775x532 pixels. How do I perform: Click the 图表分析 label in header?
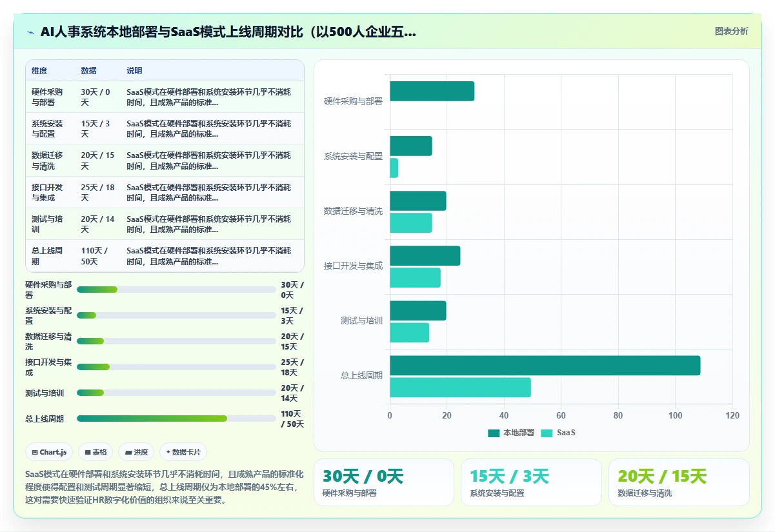(x=732, y=31)
